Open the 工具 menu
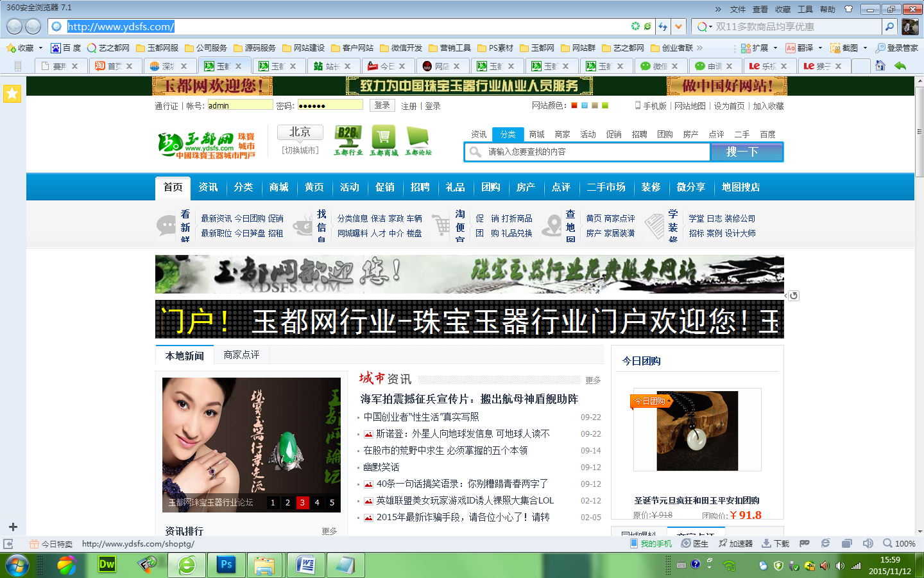 [805, 9]
